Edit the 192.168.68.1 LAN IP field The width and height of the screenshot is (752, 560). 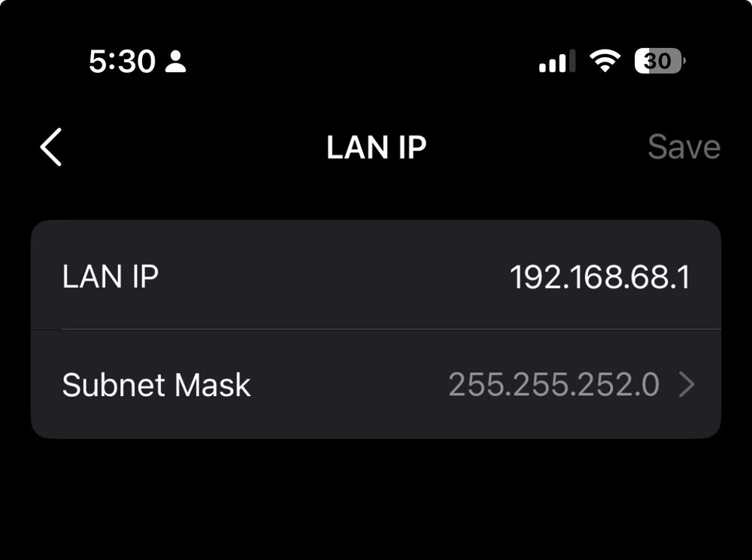[600, 277]
